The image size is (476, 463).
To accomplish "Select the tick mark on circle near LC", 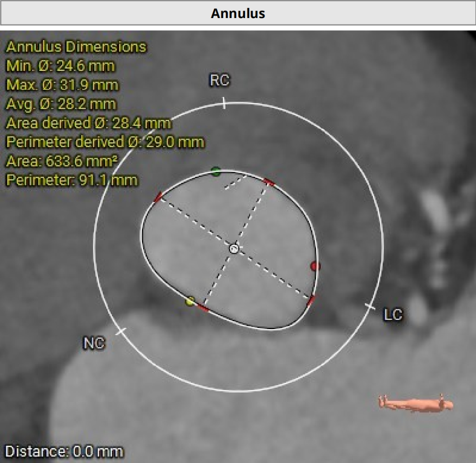I will pyautogui.click(x=370, y=306).
